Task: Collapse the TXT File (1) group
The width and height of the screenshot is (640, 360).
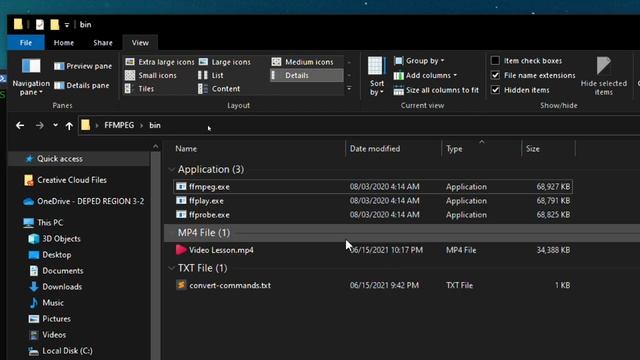Action: pos(171,268)
